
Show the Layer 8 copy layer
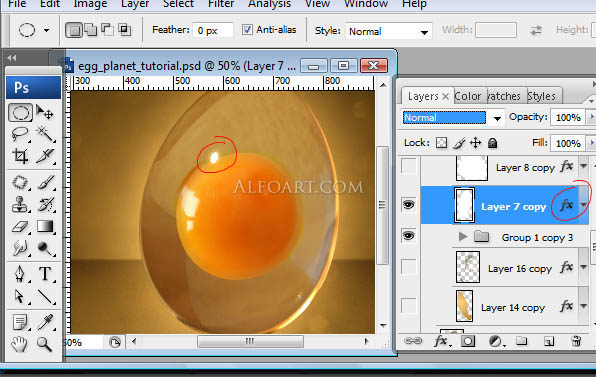(x=409, y=166)
